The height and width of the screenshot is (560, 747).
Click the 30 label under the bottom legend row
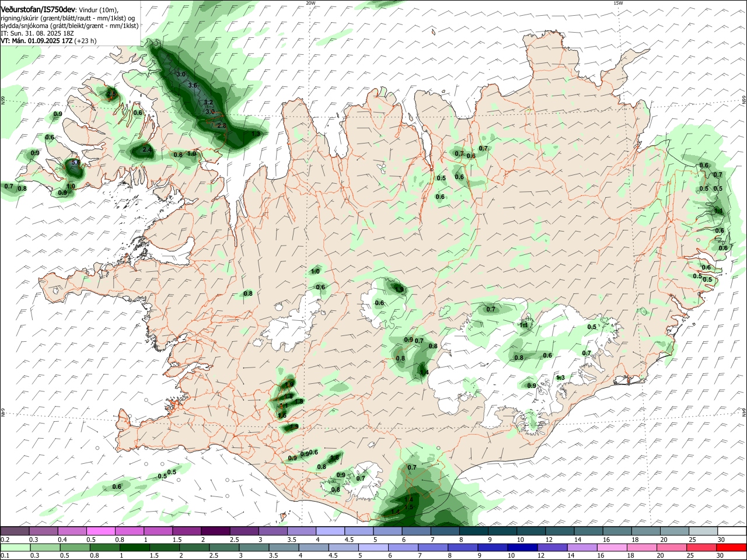click(721, 556)
